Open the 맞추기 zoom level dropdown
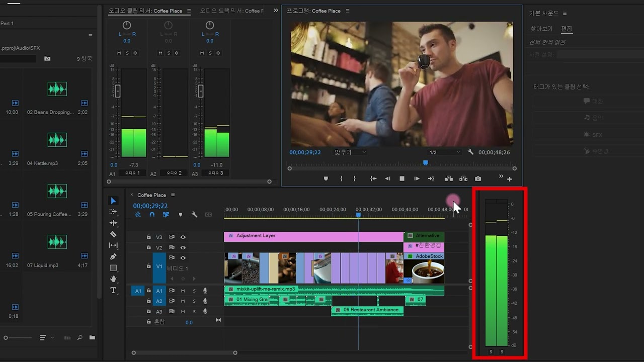The height and width of the screenshot is (362, 644). 350,152
